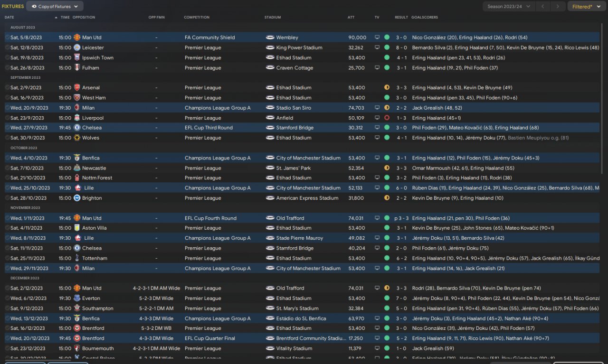Click the green win indicator for Fulham match

(387, 68)
